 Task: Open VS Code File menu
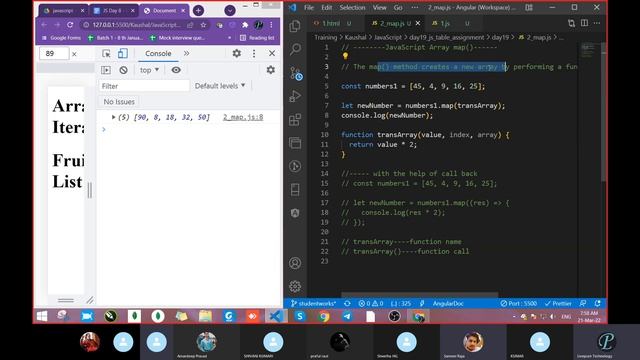click(x=309, y=8)
